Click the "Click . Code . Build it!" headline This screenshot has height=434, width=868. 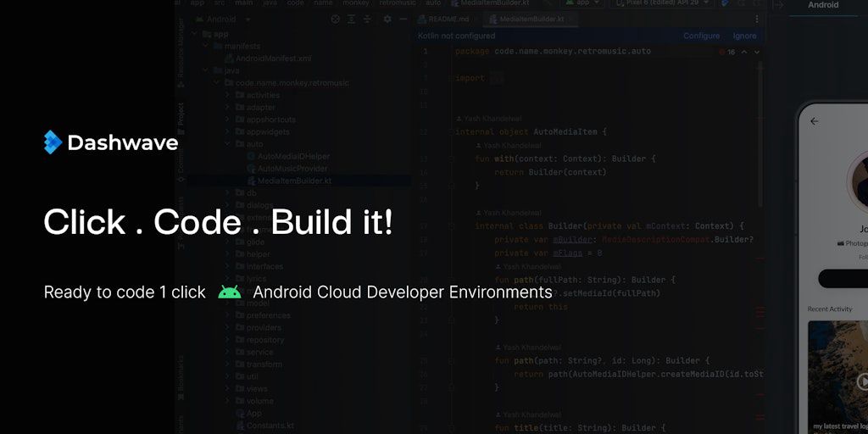pos(218,222)
